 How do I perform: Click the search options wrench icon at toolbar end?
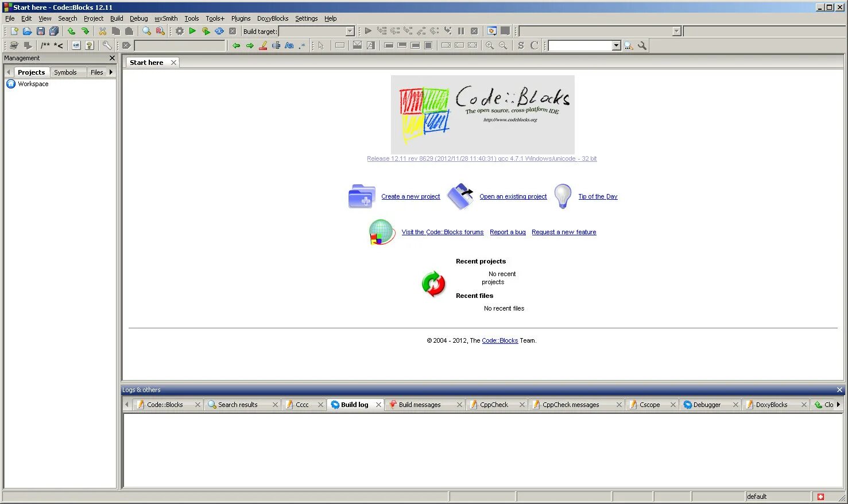point(642,45)
